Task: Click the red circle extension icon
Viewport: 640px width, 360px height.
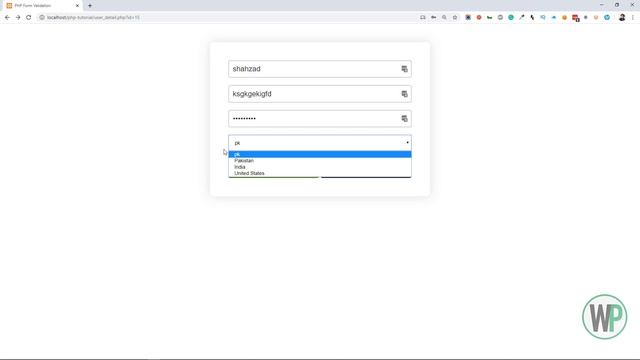Action: (x=479, y=18)
